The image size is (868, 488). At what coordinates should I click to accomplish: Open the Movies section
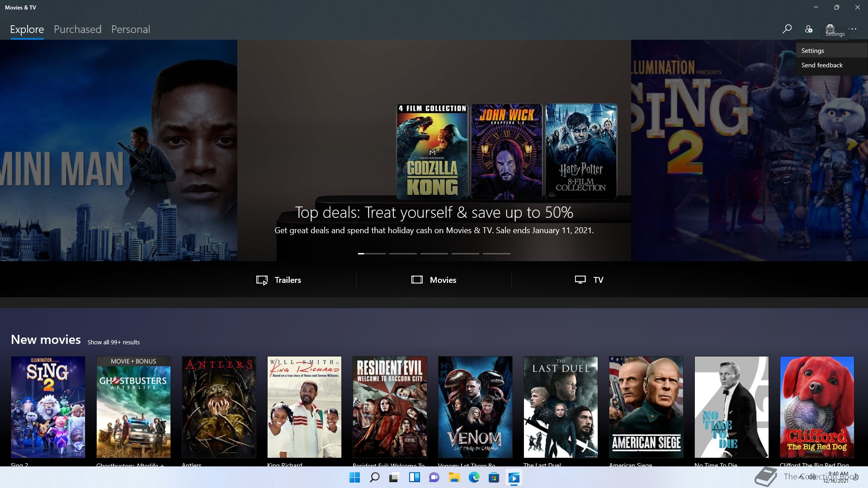pos(434,280)
